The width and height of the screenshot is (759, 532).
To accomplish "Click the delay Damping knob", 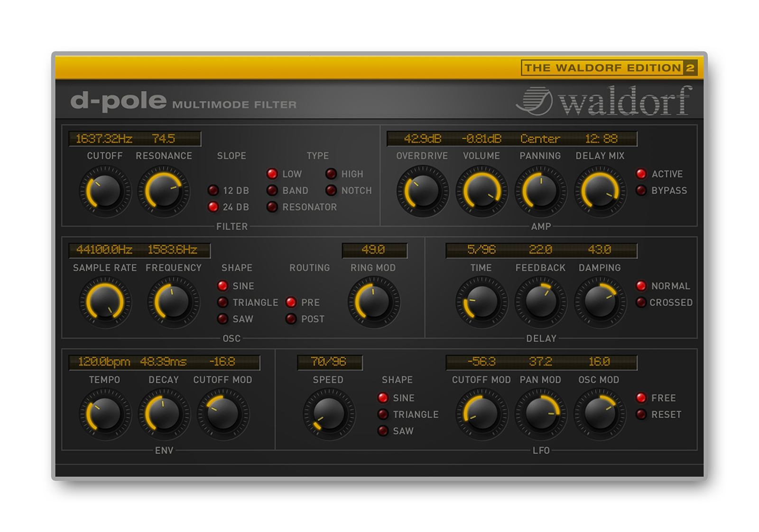I will pyautogui.click(x=600, y=303).
